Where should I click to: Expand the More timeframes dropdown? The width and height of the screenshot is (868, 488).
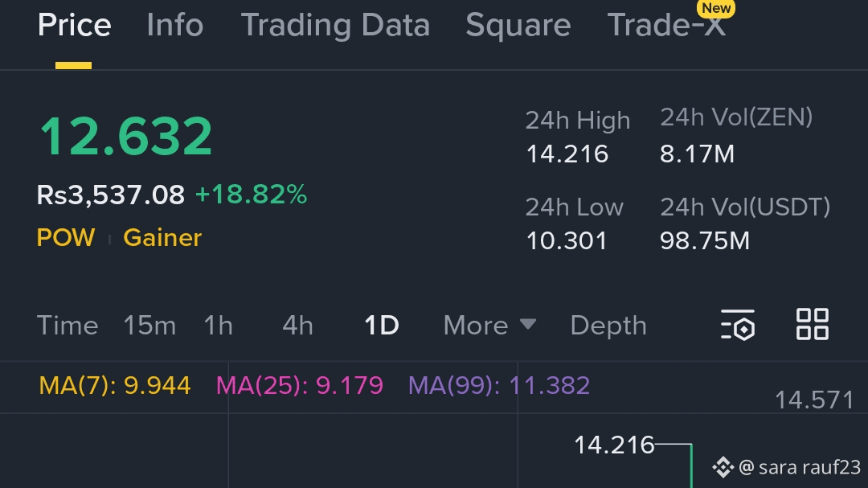[x=489, y=325]
